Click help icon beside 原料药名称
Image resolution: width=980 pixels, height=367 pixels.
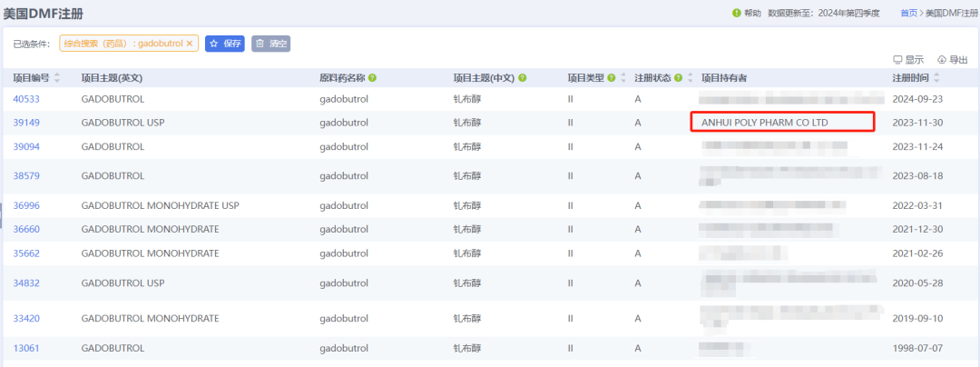point(373,78)
